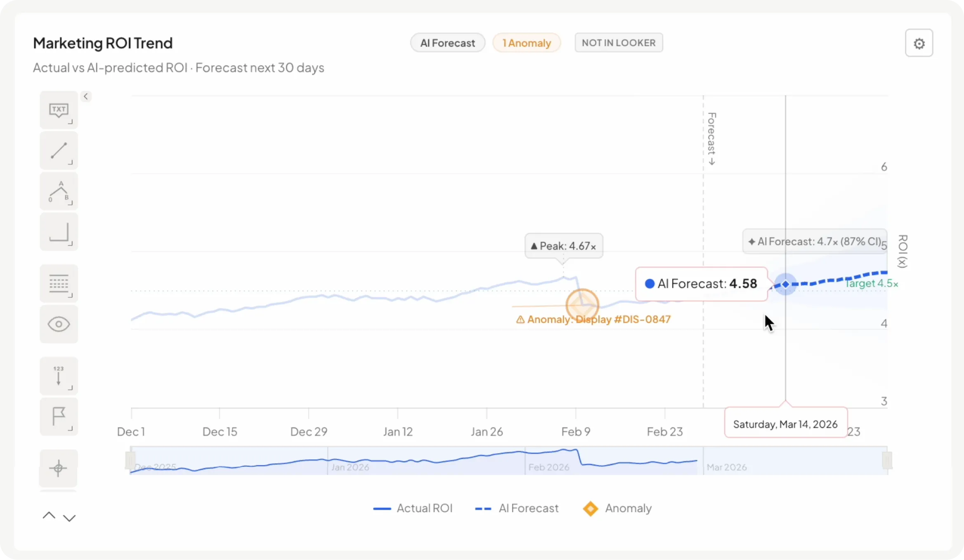The height and width of the screenshot is (560, 964).
Task: Toggle annotation visibility eye icon
Action: (x=59, y=324)
